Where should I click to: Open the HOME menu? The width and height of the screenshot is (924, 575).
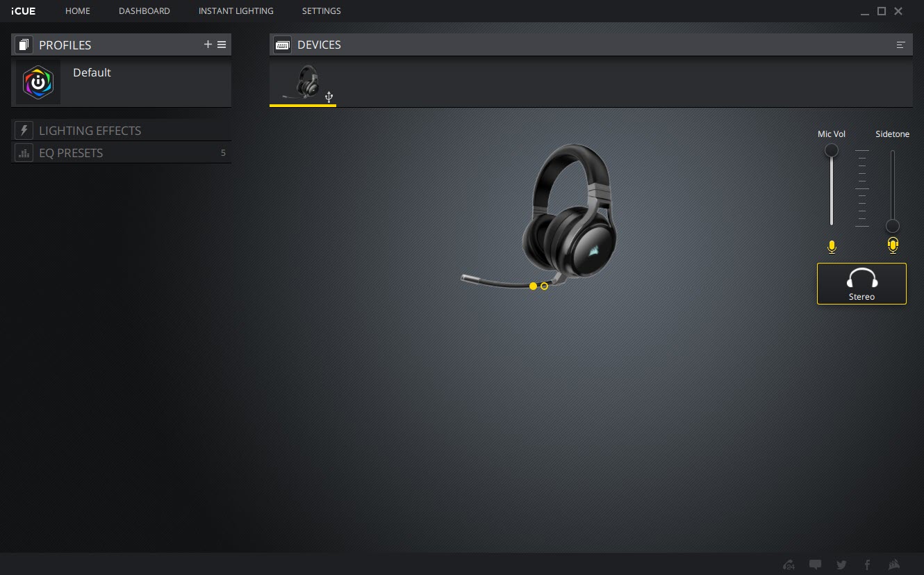(78, 11)
